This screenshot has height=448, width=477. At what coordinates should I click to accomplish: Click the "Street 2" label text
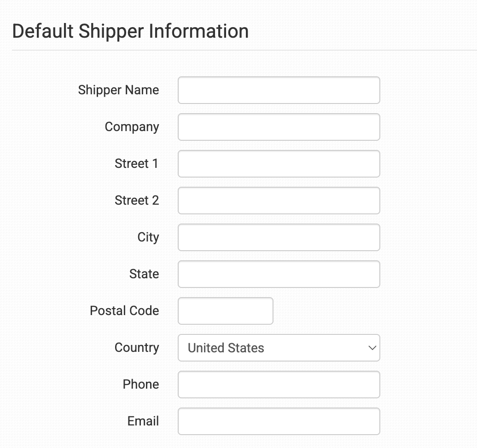(x=136, y=201)
